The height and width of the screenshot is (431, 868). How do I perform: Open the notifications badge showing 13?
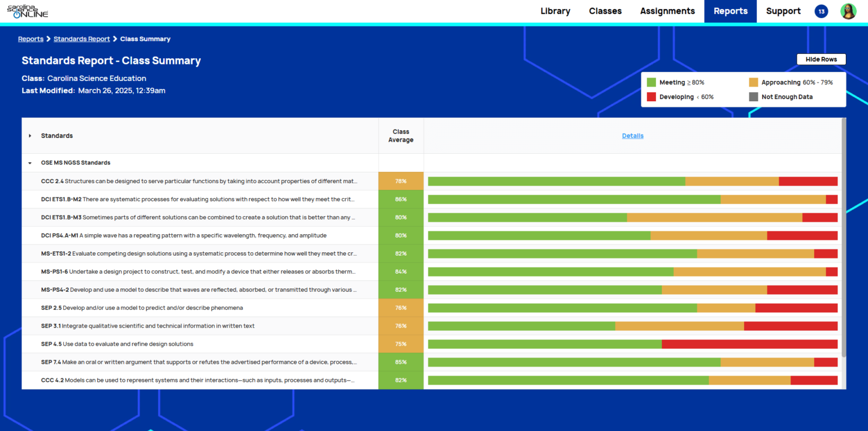[821, 11]
